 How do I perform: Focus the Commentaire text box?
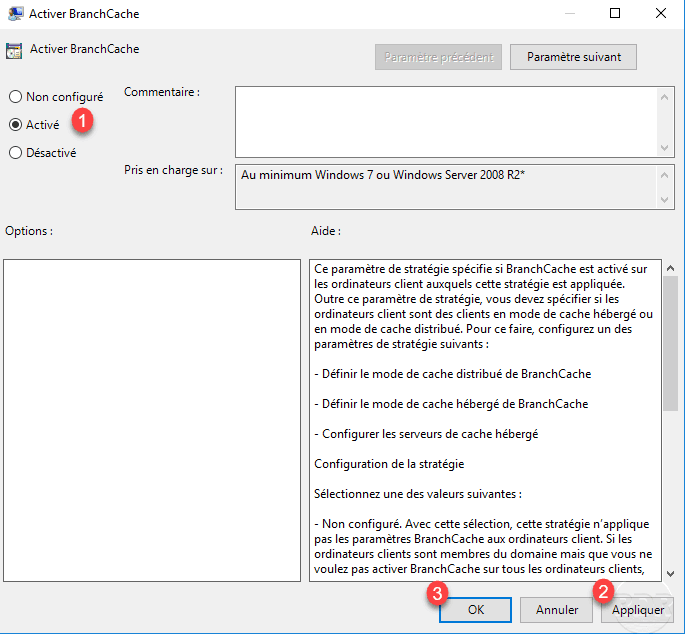coord(446,122)
